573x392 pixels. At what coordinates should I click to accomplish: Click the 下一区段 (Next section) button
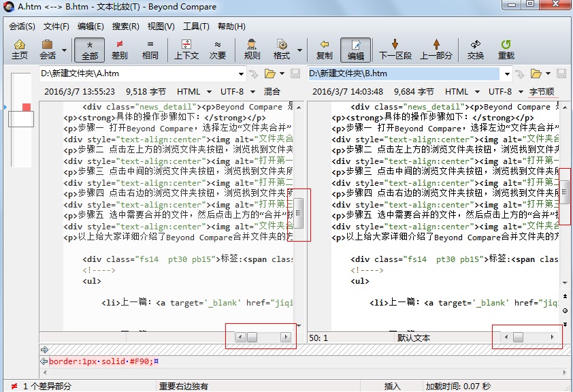click(397, 49)
